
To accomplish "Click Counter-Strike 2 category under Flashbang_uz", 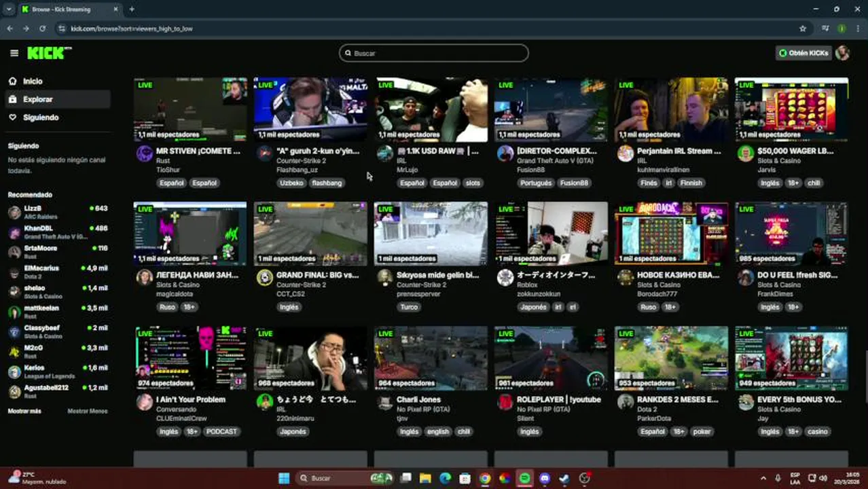I will coord(301,161).
